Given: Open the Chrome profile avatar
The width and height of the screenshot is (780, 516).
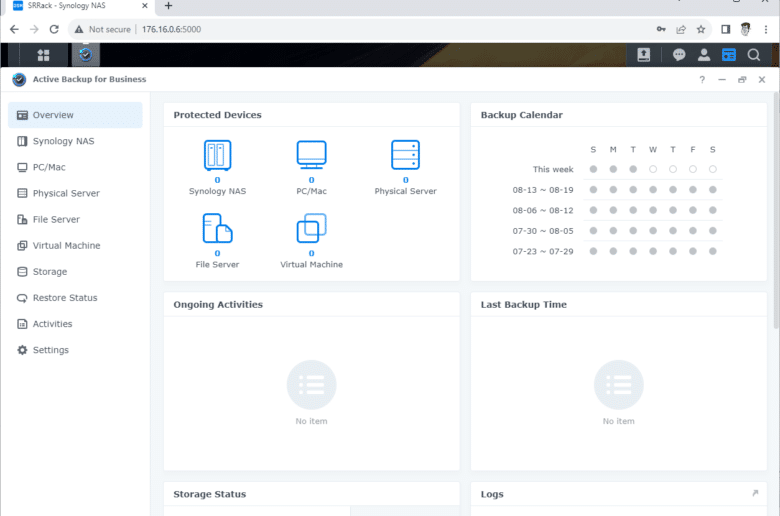Looking at the screenshot, I should coord(745,29).
